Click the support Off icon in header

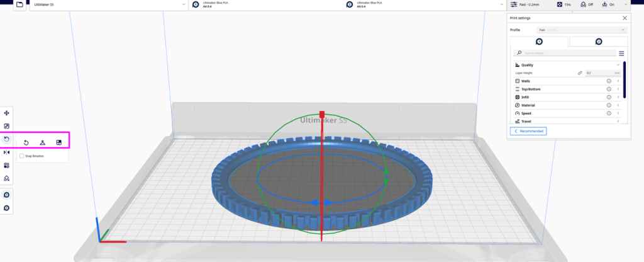pos(583,4)
